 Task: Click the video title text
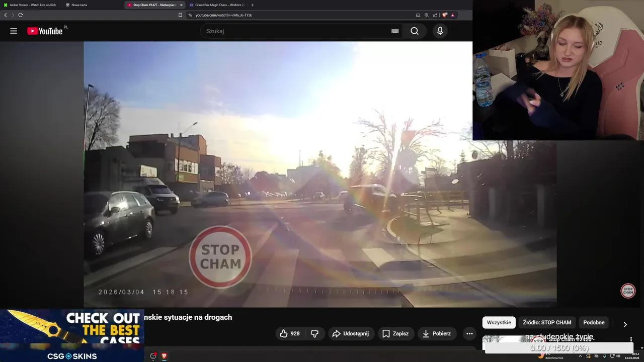pos(188,317)
